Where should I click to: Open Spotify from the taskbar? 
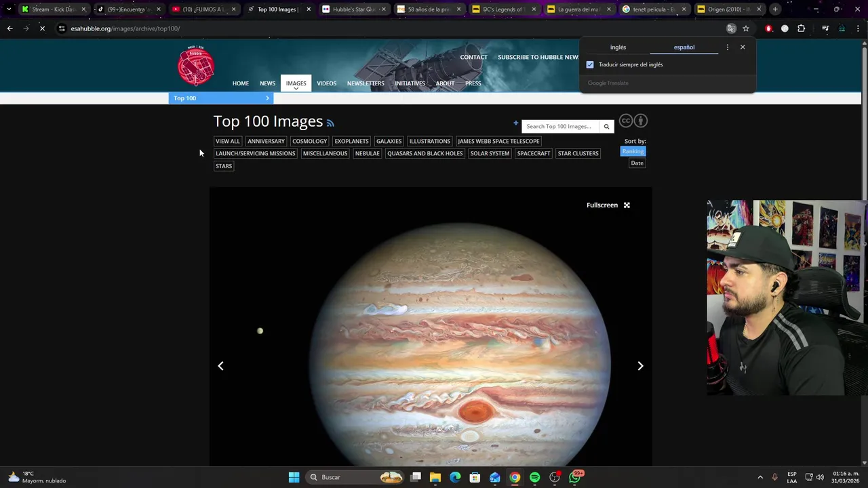(x=534, y=477)
